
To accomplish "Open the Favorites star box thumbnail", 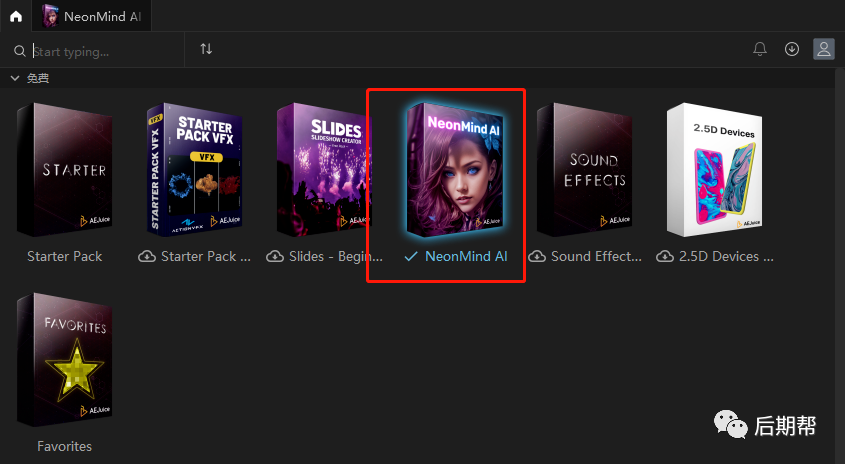I will click(65, 360).
